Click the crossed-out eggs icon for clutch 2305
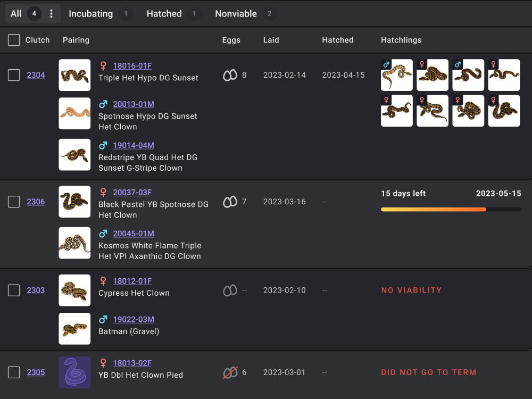The width and height of the screenshot is (532, 399). click(x=230, y=372)
